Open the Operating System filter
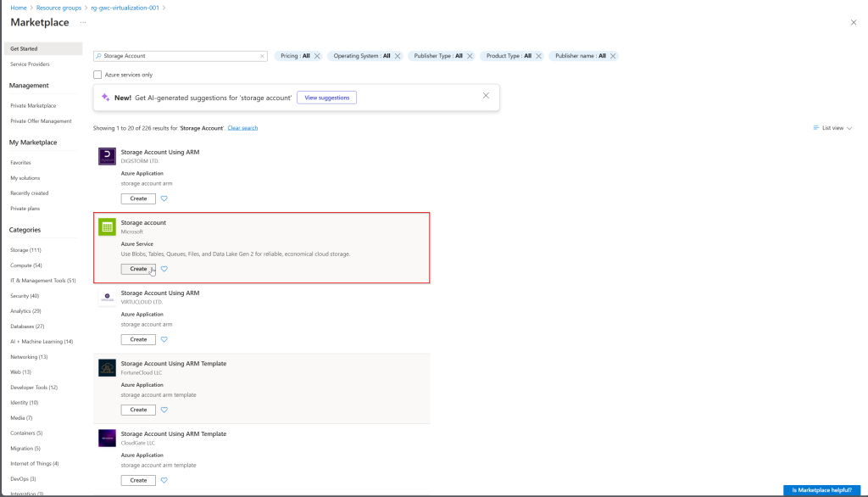Viewport: 868px width, 497px height. point(361,56)
